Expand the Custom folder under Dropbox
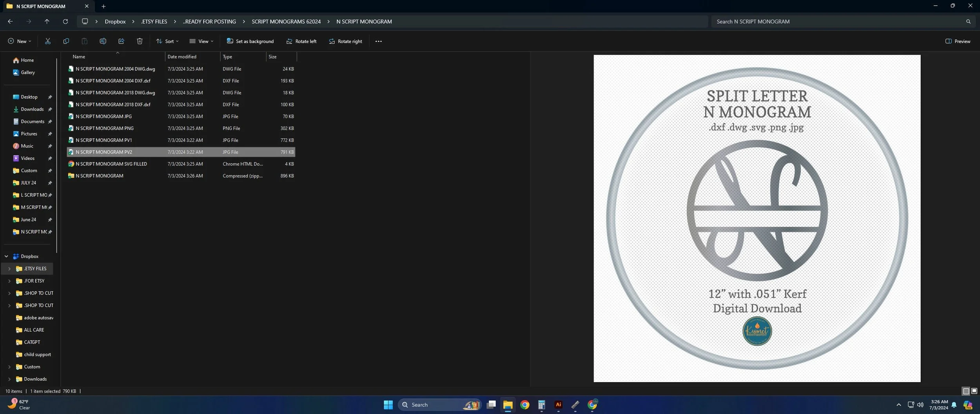Image resolution: width=980 pixels, height=414 pixels. pyautogui.click(x=9, y=367)
